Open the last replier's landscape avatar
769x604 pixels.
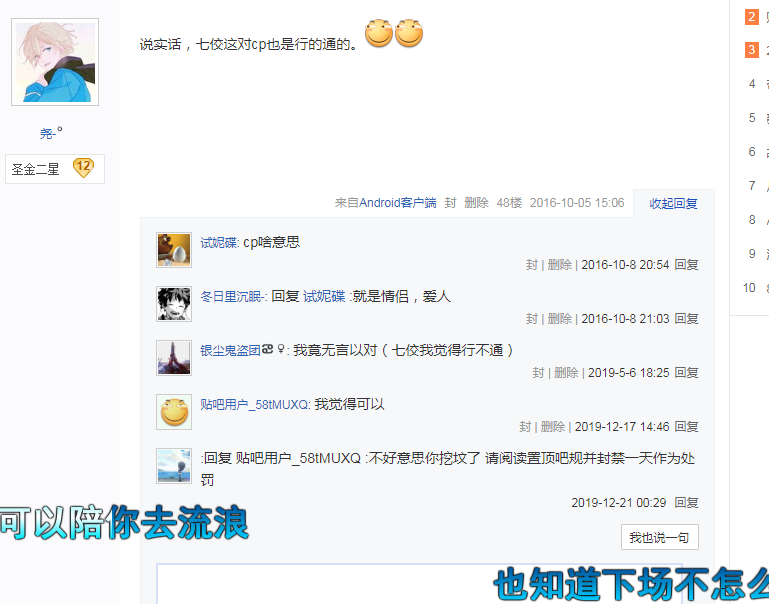click(x=174, y=466)
